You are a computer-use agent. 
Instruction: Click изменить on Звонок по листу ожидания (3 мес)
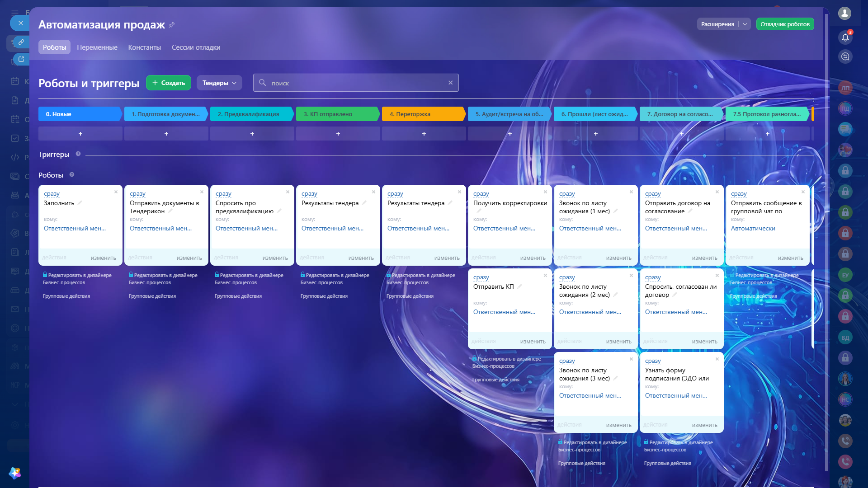click(618, 425)
